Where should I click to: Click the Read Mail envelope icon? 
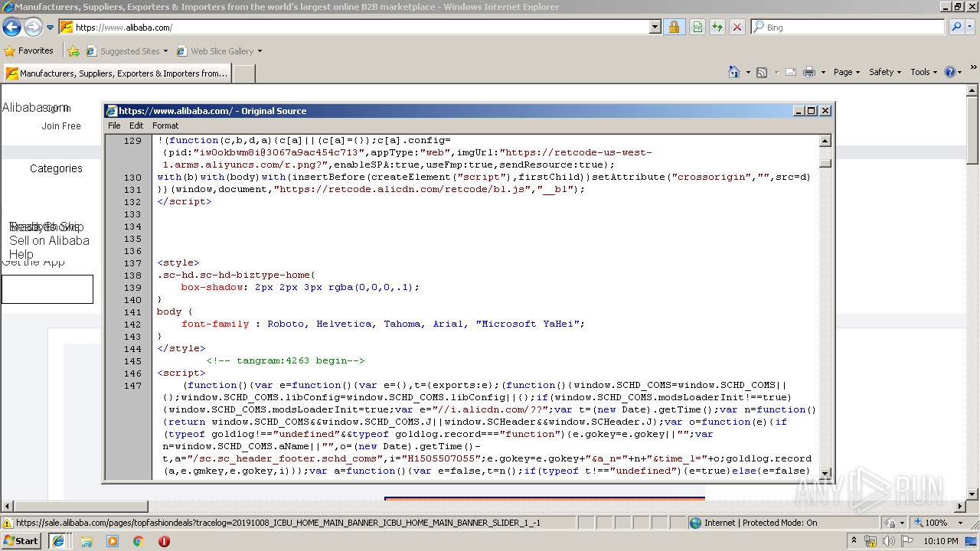pyautogui.click(x=791, y=72)
